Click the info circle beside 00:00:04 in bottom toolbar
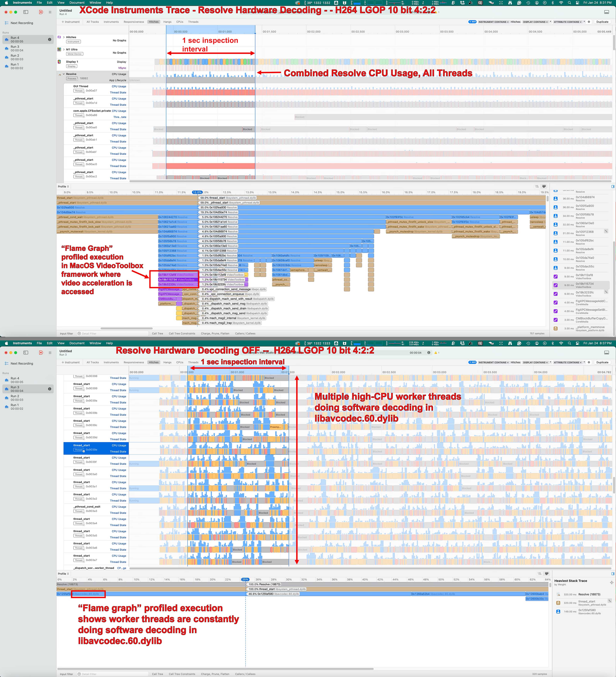 [429, 353]
